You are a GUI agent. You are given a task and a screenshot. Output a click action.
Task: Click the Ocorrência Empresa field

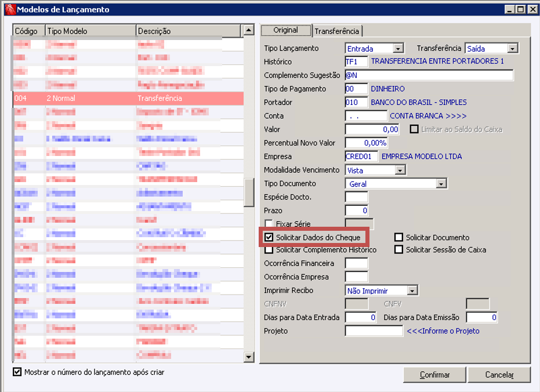pos(357,277)
